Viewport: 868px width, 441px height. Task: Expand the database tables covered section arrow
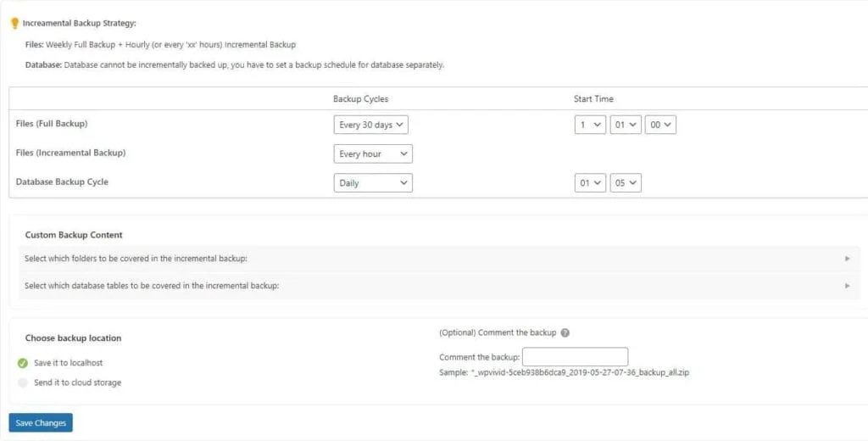847,286
